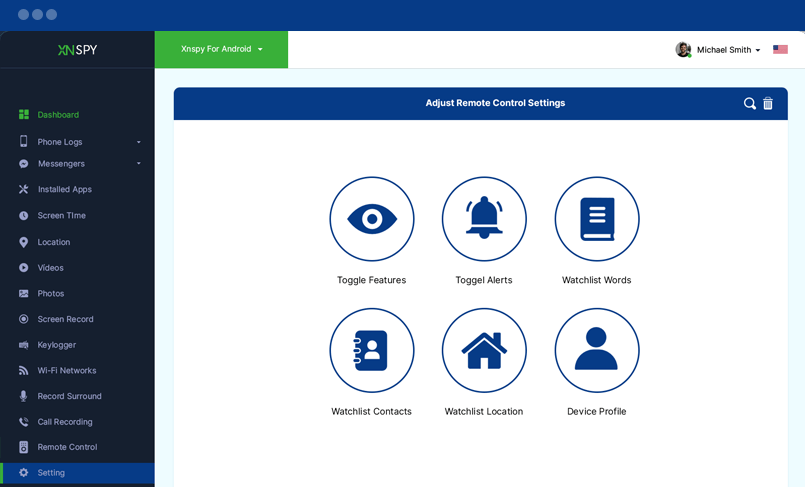Image resolution: width=805 pixels, height=487 pixels.
Task: Click the XNSPY logo
Action: (77, 50)
